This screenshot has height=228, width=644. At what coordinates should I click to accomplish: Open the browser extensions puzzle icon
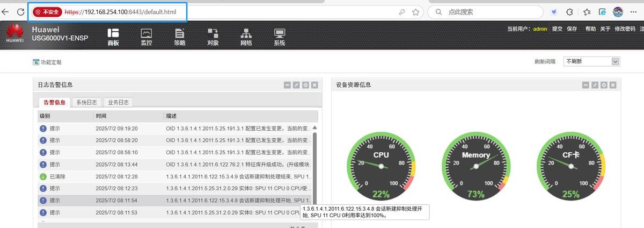pos(570,12)
